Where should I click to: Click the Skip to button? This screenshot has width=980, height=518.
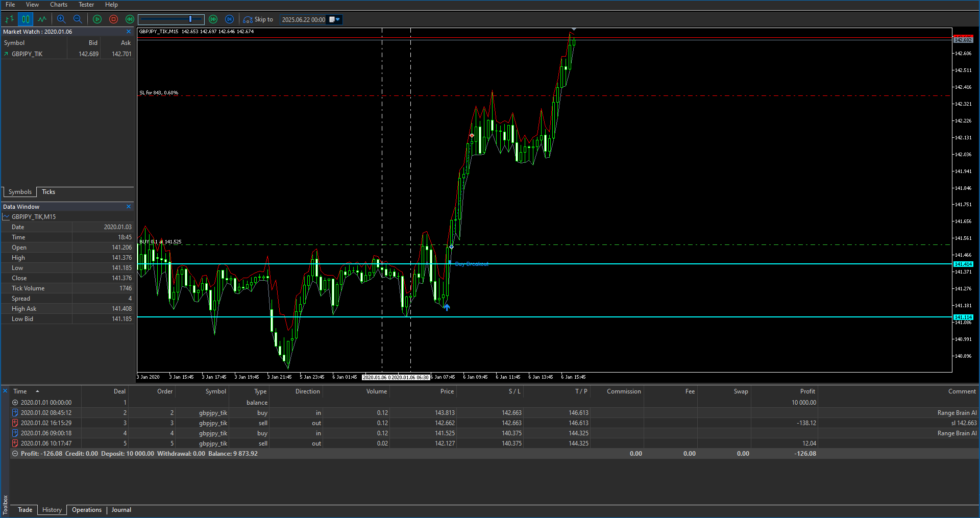pos(258,19)
